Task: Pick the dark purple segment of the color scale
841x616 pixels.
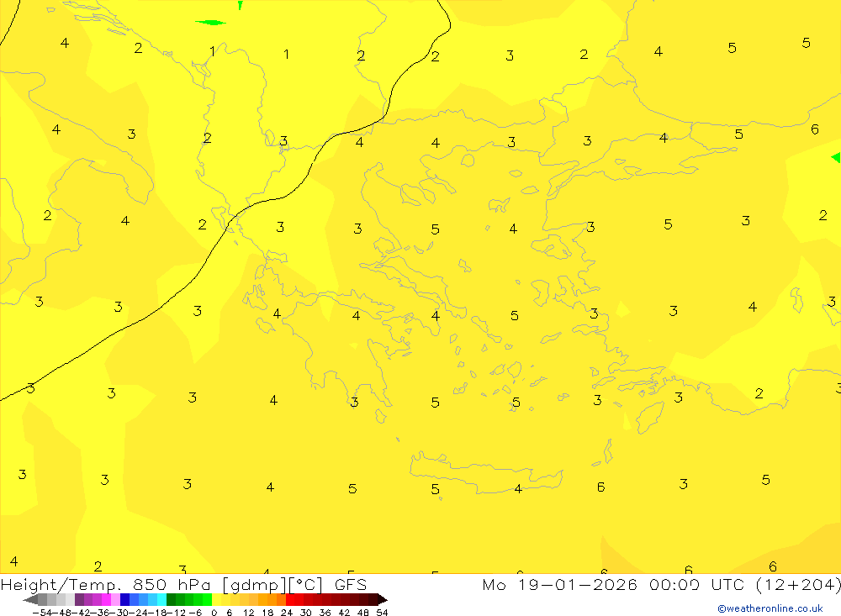Action: coord(79,599)
